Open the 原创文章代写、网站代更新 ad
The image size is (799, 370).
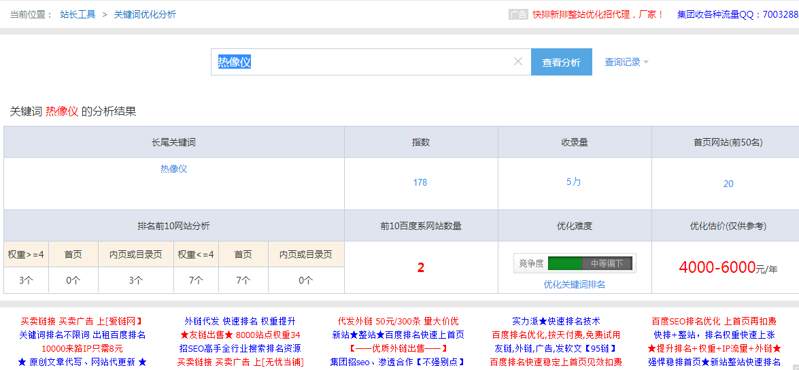click(83, 362)
